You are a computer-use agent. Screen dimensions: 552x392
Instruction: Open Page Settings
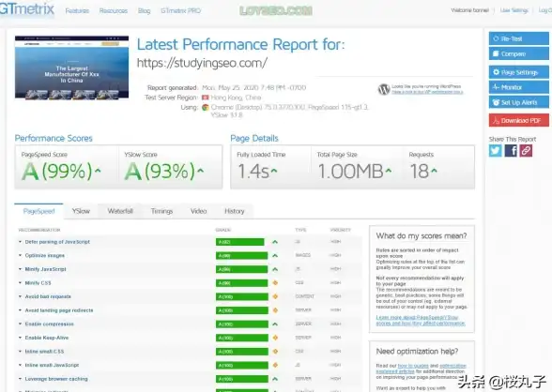click(x=518, y=72)
